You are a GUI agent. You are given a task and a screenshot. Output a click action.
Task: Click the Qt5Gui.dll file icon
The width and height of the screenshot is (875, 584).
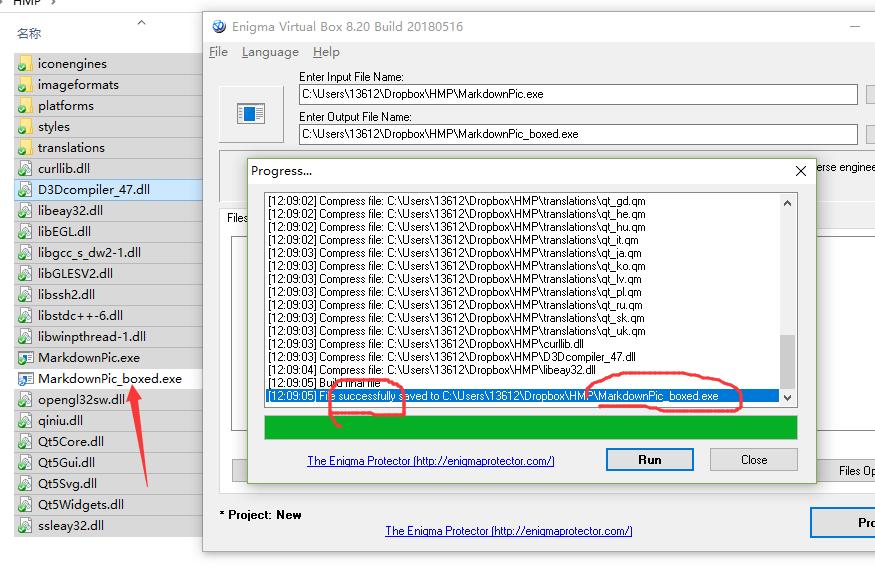click(25, 463)
